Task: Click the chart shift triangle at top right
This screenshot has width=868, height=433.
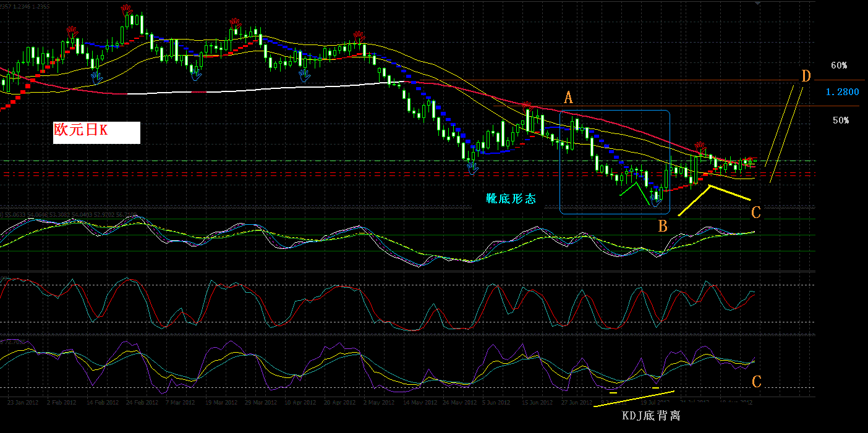Action: click(758, 3)
